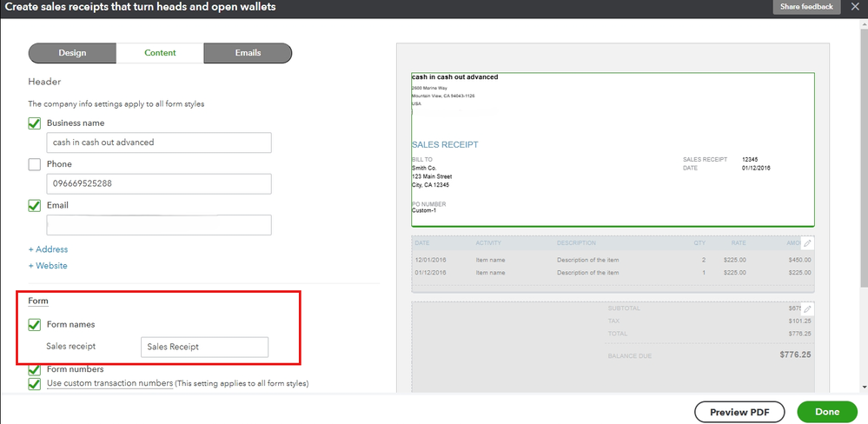Viewport: 868px width, 424px height.
Task: Edit the item table section pencil icon
Action: [x=807, y=243]
